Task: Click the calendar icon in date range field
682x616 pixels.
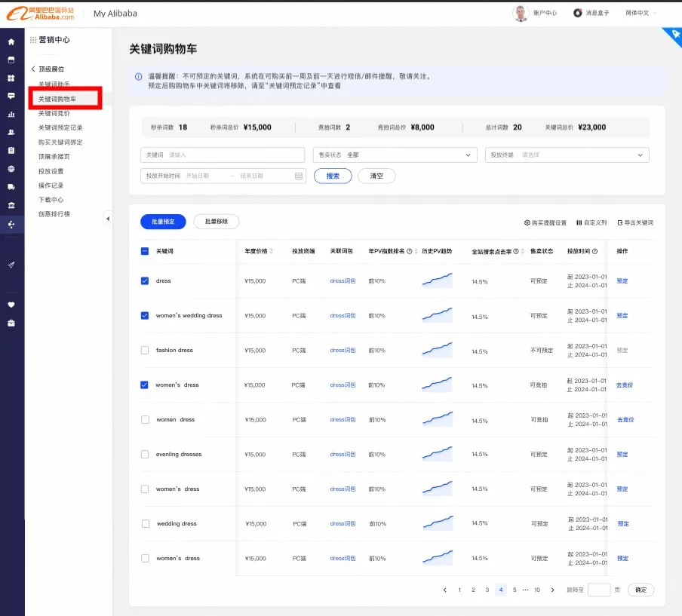Action: [298, 176]
